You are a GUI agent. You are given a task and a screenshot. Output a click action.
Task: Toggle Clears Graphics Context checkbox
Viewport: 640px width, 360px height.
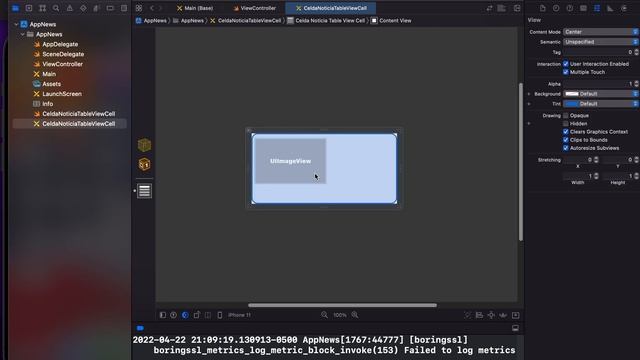[566, 132]
